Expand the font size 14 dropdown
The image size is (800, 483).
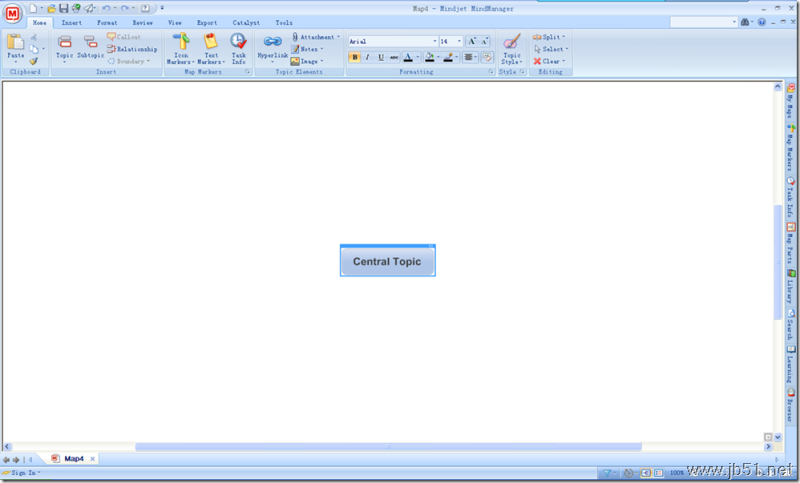[459, 41]
